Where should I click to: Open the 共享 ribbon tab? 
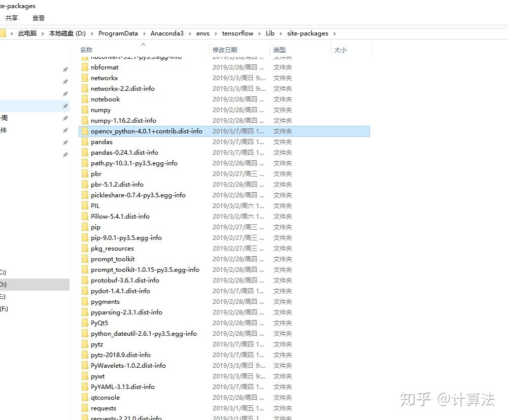[x=12, y=18]
